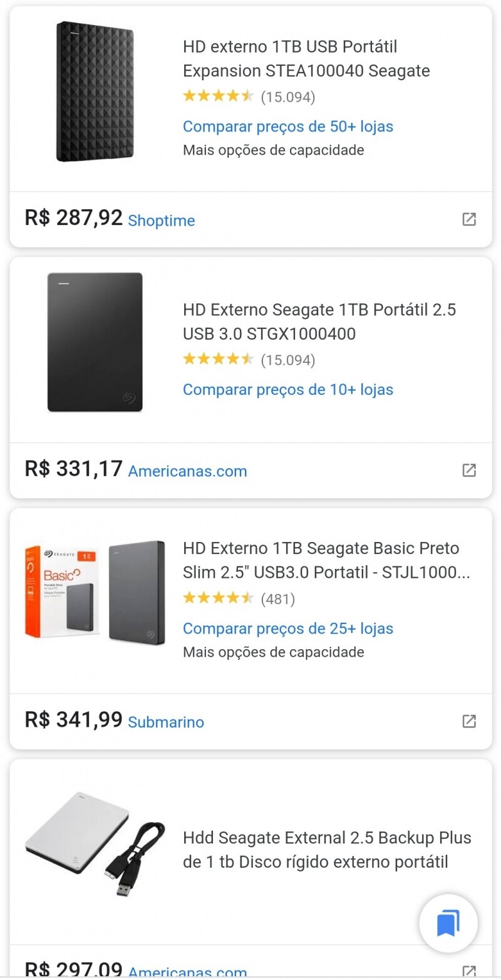
Task: Open external link icon for Shoptime offer
Action: [x=468, y=219]
